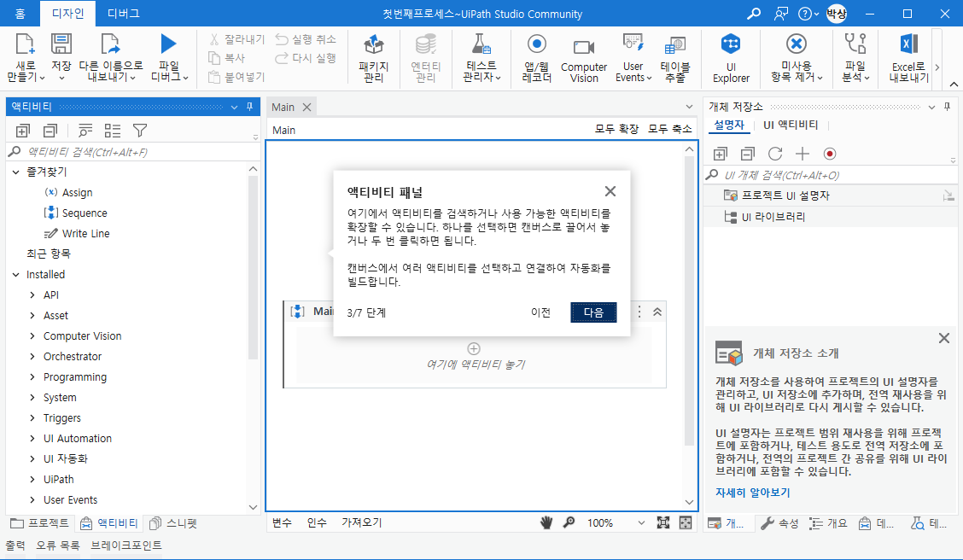
Task: Click group-by-packages view icon in Activities
Action: pyautogui.click(x=113, y=130)
